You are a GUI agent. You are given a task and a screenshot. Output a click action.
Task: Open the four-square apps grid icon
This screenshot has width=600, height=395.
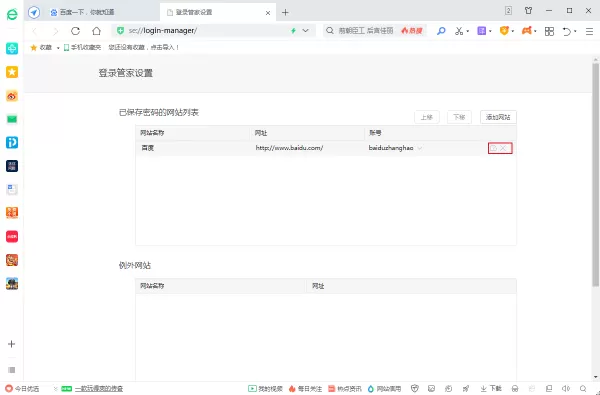tap(549, 31)
